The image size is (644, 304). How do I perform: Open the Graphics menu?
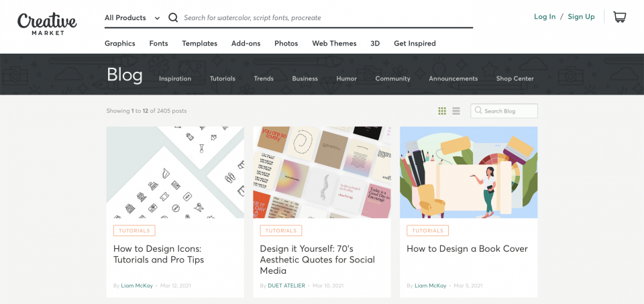point(120,43)
